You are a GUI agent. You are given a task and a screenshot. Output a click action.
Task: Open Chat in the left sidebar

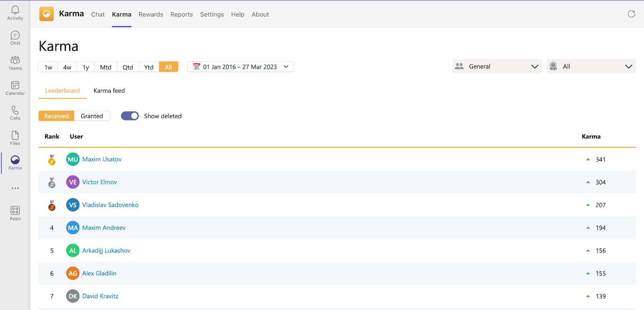pos(15,38)
